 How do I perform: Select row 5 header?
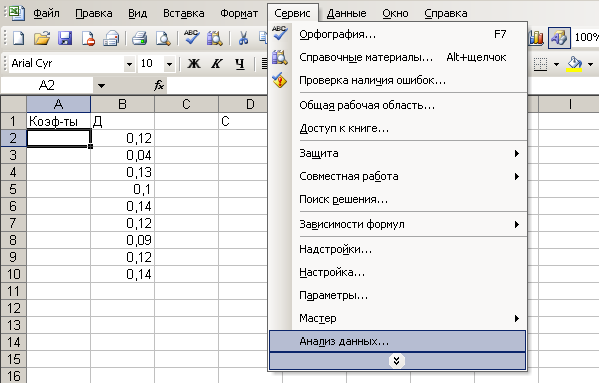pos(13,189)
